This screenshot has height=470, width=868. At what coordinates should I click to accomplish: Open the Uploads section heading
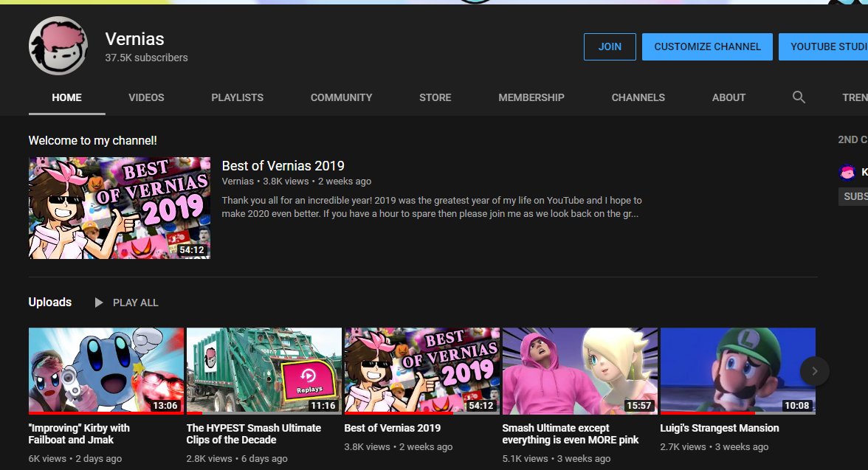50,303
